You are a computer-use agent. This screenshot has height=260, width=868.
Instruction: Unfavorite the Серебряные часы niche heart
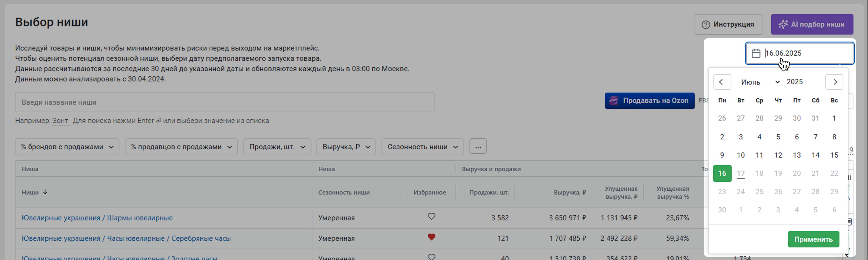pos(431,237)
